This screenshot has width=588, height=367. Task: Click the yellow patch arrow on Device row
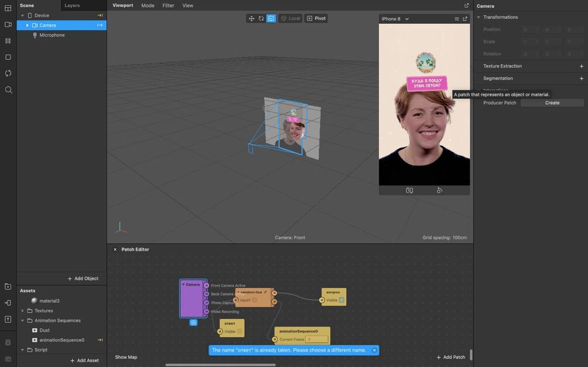coord(100,15)
